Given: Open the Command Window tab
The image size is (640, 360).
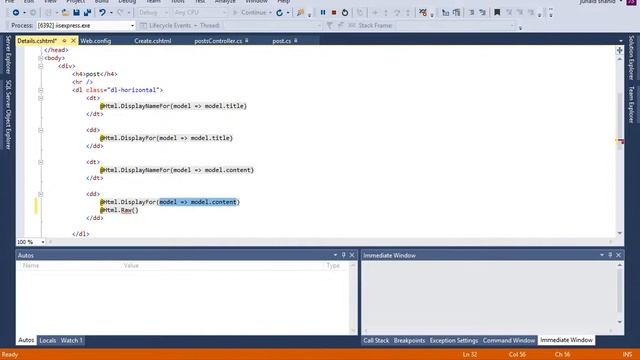Looking at the screenshot, I should pyautogui.click(x=509, y=340).
